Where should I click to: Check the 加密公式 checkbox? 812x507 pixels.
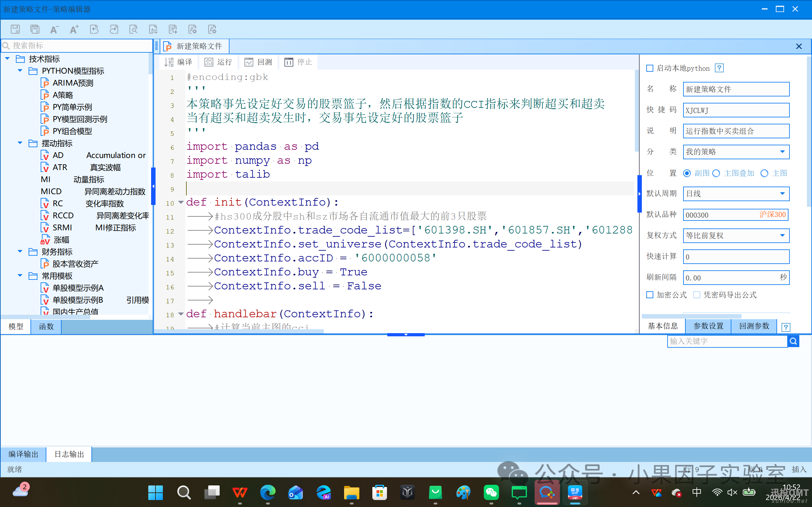pyautogui.click(x=650, y=295)
